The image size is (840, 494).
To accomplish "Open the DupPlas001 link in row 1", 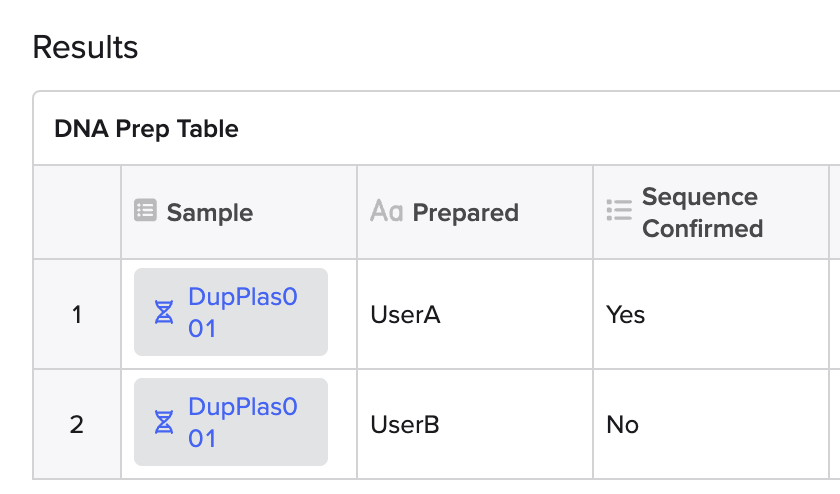I will click(243, 312).
